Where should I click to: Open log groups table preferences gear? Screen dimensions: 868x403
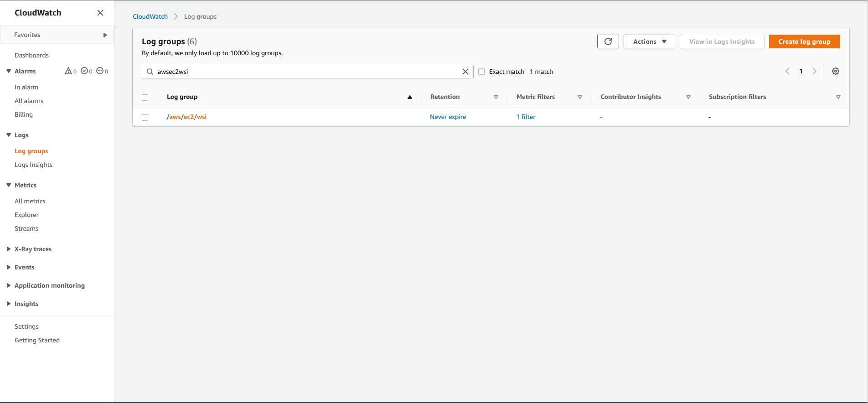click(836, 71)
